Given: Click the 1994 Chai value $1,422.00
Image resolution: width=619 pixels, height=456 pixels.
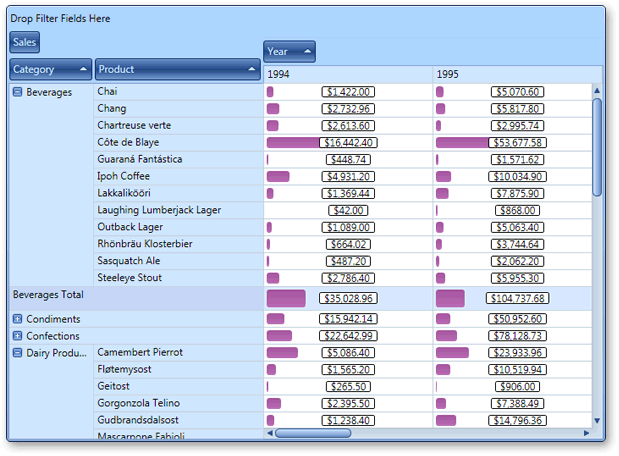Looking at the screenshot, I should [x=348, y=92].
